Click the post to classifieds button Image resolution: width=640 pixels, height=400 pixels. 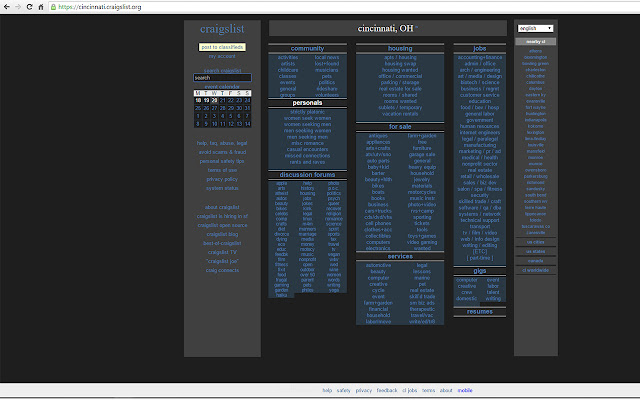[222, 47]
